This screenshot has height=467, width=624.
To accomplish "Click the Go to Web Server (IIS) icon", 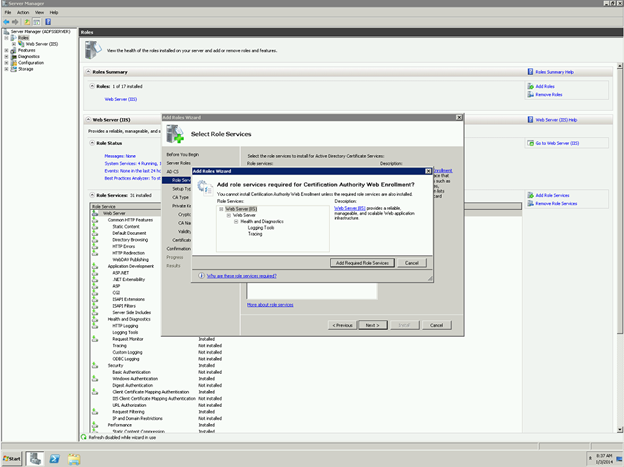I will click(x=530, y=143).
